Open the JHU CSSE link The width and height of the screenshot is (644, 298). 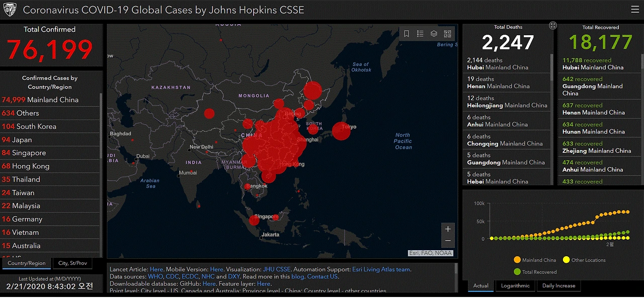[277, 269]
